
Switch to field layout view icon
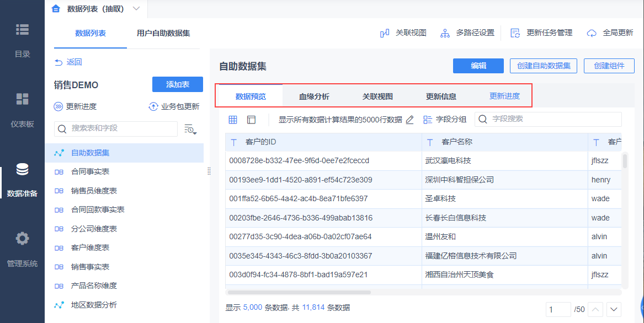[x=251, y=120]
